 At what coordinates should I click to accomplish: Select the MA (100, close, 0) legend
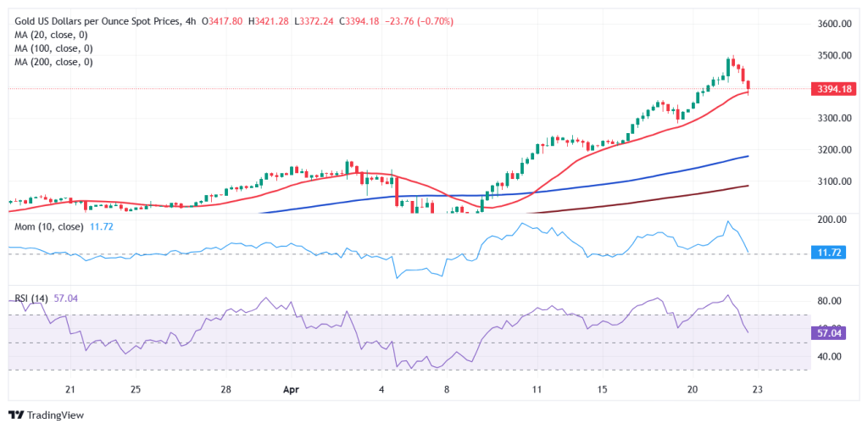[x=53, y=48]
